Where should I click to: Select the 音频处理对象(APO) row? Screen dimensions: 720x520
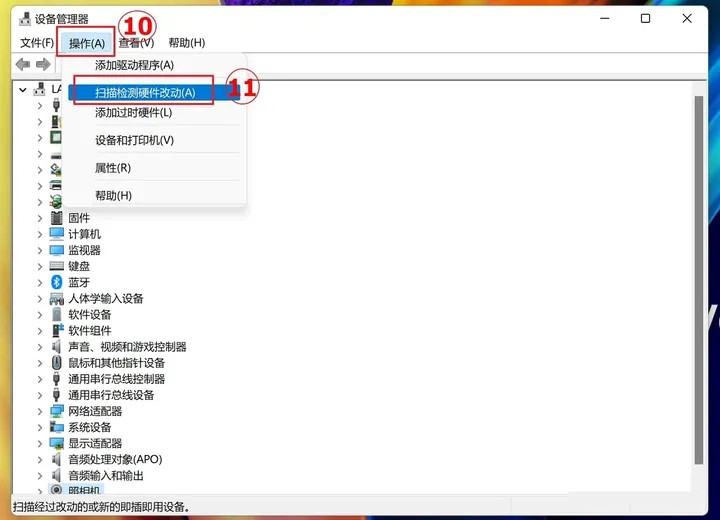[115, 459]
